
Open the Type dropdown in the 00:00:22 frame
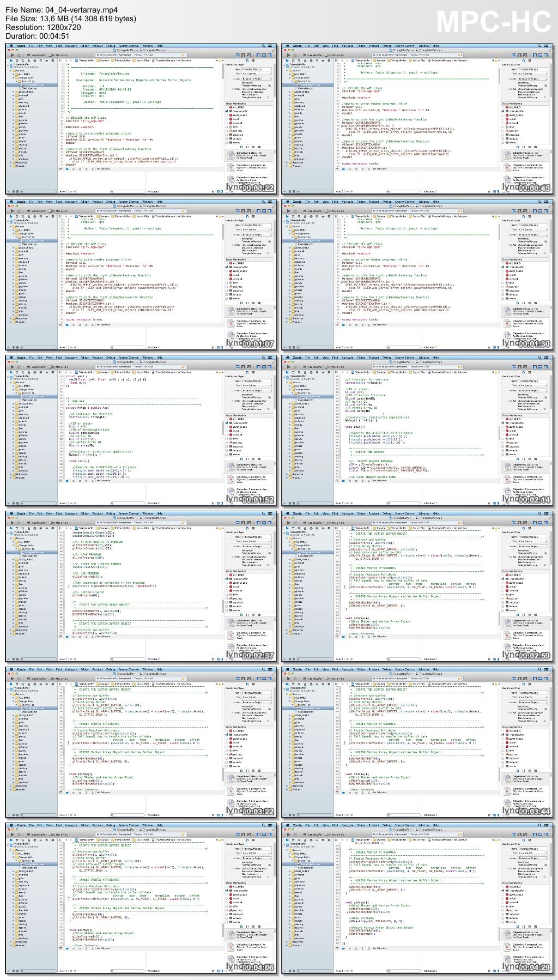(257, 74)
